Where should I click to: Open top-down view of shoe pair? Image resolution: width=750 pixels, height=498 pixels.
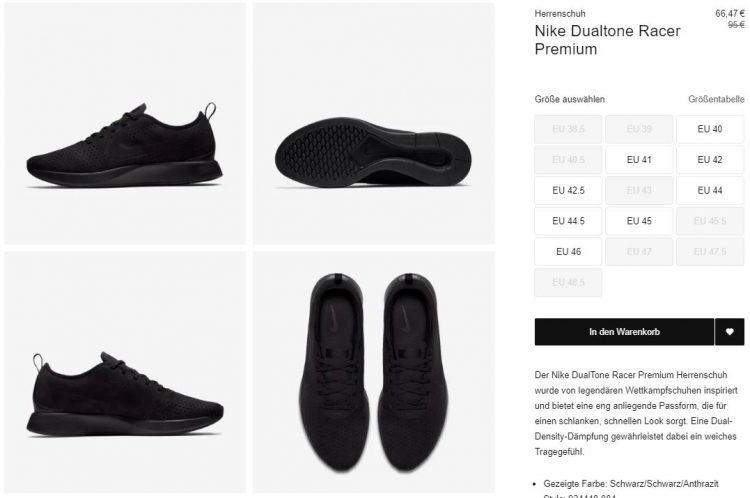click(374, 372)
